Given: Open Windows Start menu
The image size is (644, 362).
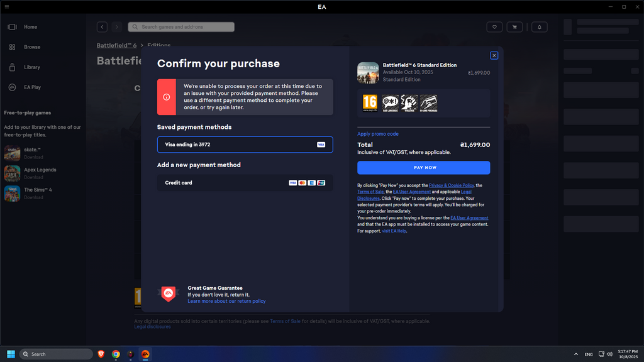Looking at the screenshot, I should (x=11, y=354).
